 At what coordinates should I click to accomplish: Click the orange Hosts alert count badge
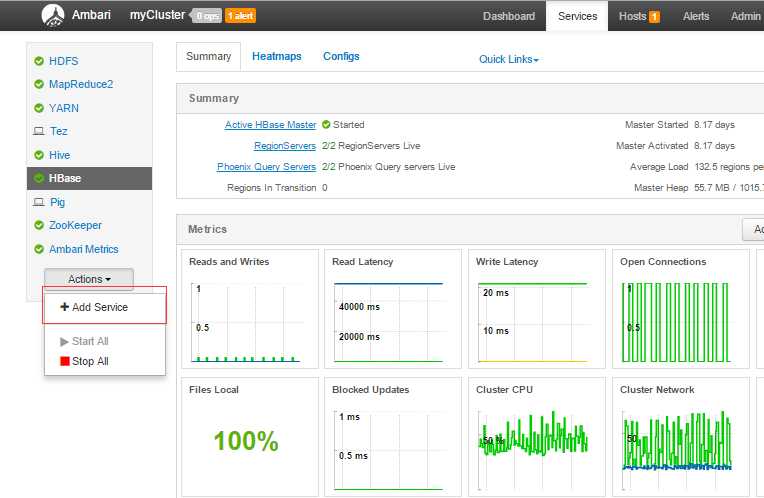coord(654,17)
